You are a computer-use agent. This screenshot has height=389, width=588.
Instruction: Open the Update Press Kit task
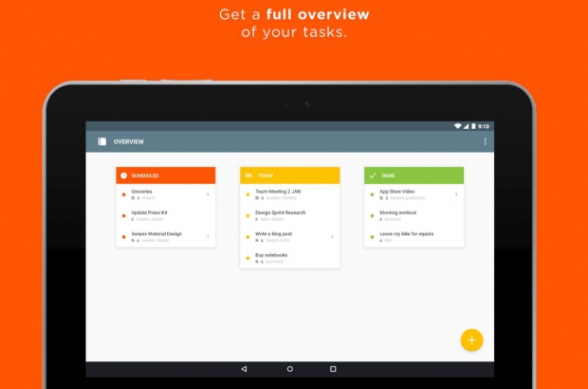[150, 213]
